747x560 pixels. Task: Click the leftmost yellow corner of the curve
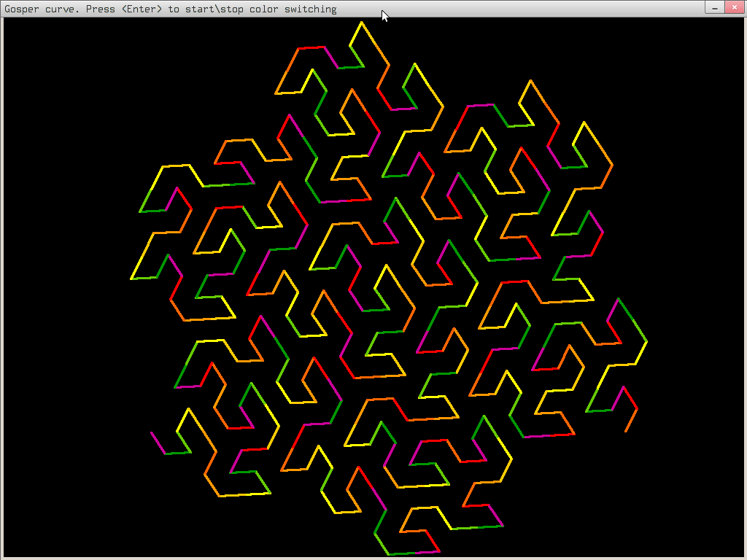132,278
